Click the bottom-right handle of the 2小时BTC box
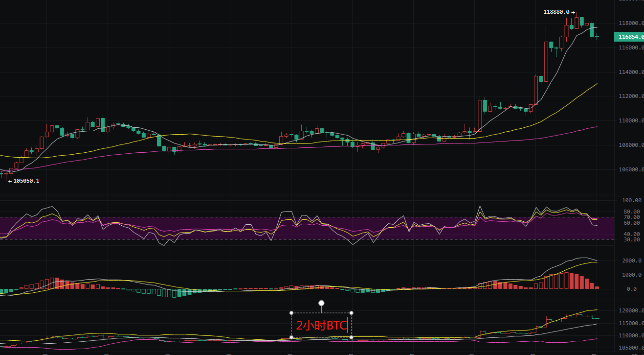Screen dimensions: 644x355 point(351,337)
